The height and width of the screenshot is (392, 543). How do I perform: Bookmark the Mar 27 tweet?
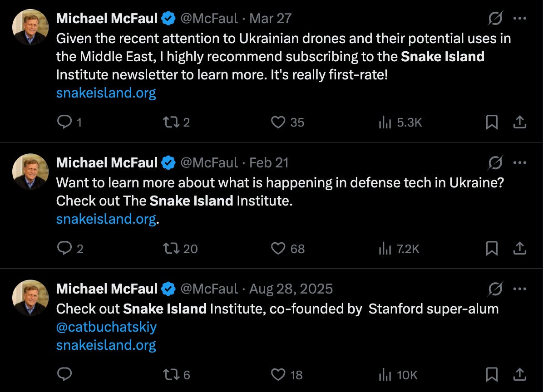click(x=492, y=122)
